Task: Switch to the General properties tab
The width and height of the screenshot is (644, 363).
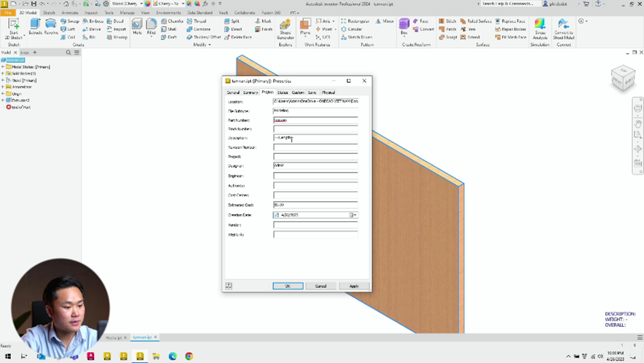Action: click(x=233, y=93)
